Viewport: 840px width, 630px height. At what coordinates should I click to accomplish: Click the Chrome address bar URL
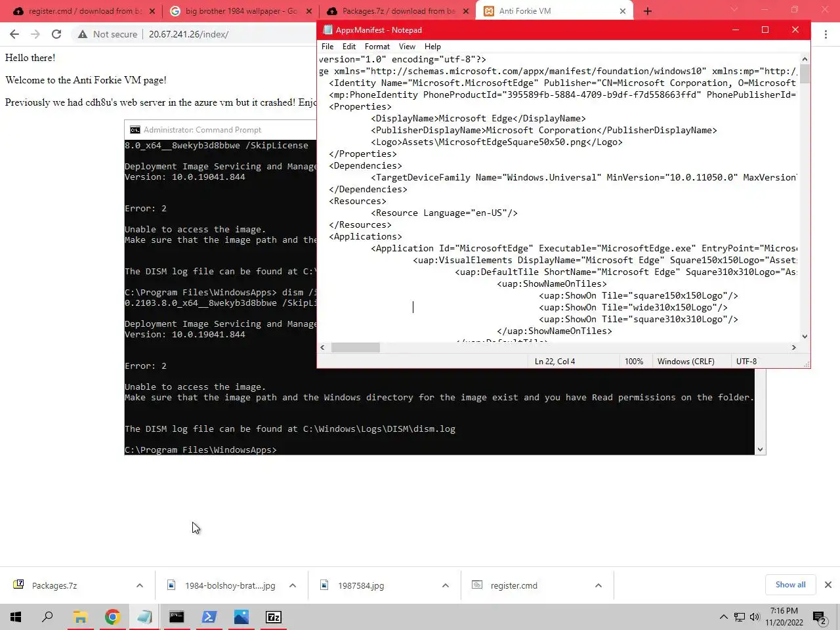pos(188,34)
